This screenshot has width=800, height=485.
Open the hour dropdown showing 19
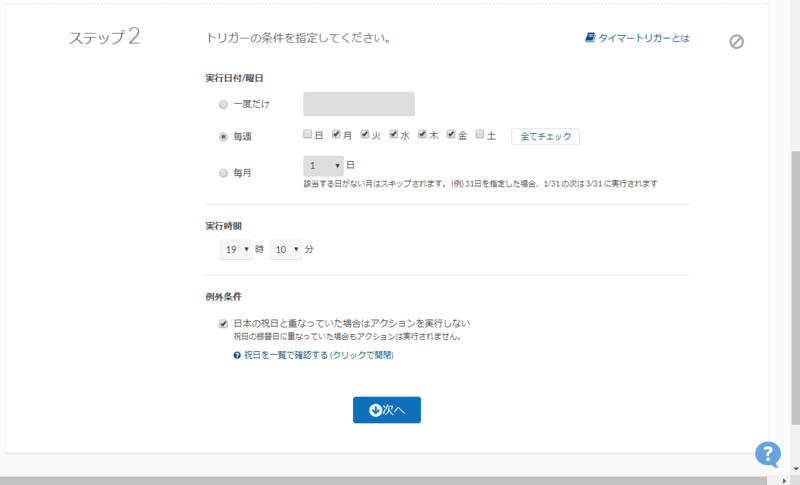(236, 249)
